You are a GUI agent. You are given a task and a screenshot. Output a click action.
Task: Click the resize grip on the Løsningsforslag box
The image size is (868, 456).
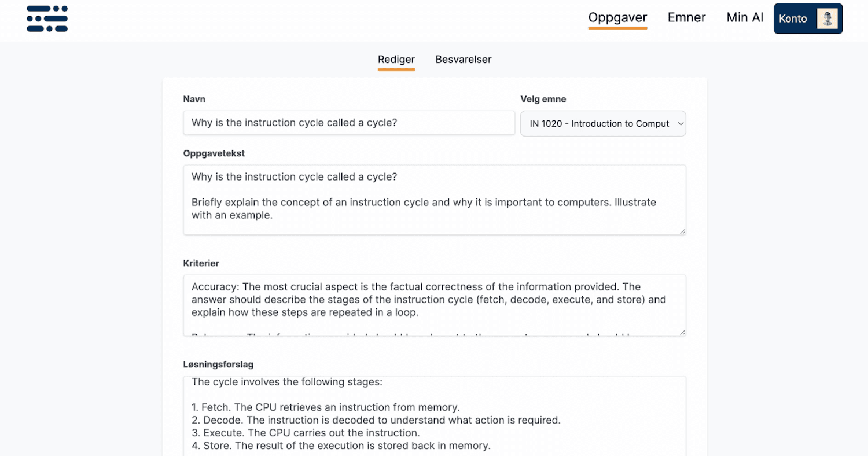coord(683,453)
